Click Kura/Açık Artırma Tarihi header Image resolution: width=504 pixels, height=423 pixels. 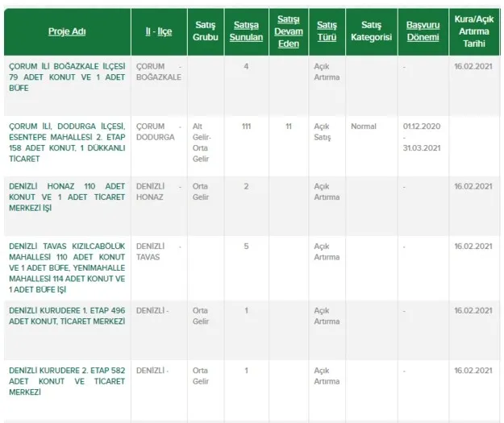click(473, 31)
